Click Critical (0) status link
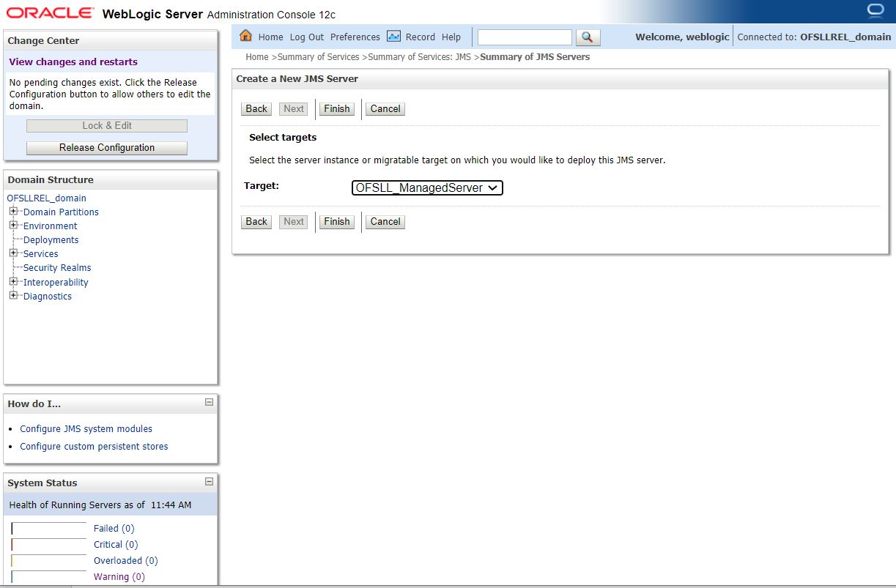Viewport: 896px width, 588px height. click(116, 544)
